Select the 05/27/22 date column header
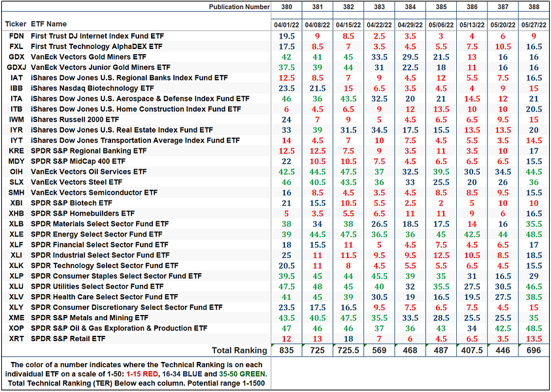The height and width of the screenshot is (392, 551). point(534,25)
